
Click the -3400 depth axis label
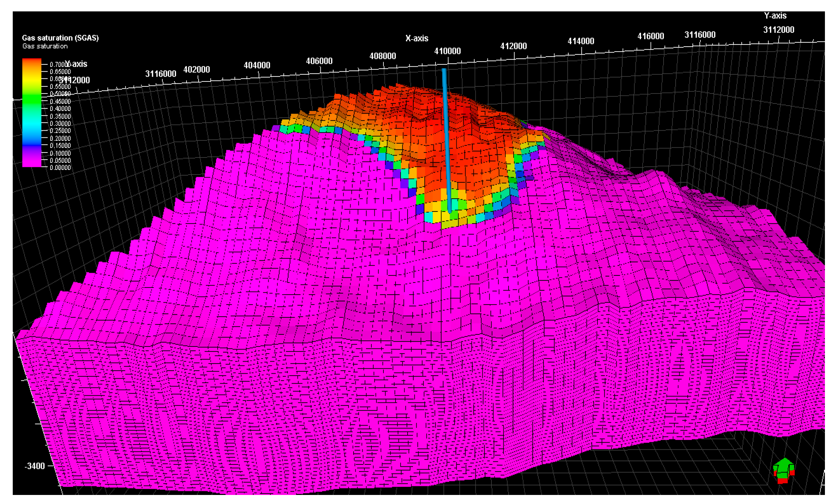coord(35,466)
